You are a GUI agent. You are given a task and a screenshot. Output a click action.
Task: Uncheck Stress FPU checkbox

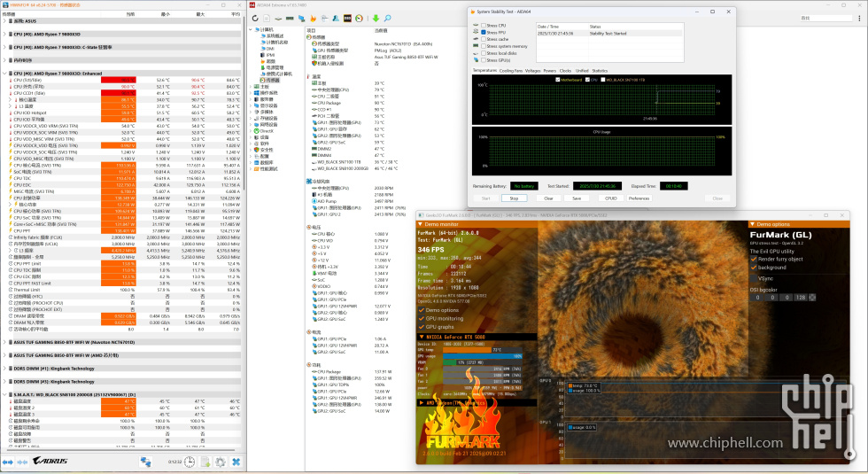pos(484,32)
